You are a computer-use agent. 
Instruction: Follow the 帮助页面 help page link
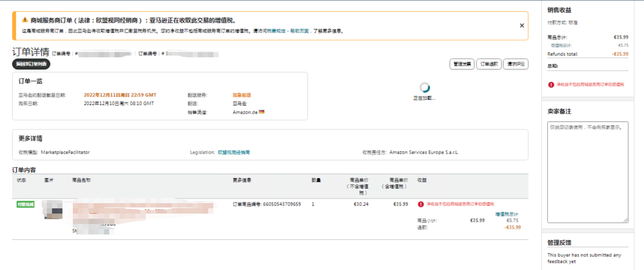(x=299, y=31)
